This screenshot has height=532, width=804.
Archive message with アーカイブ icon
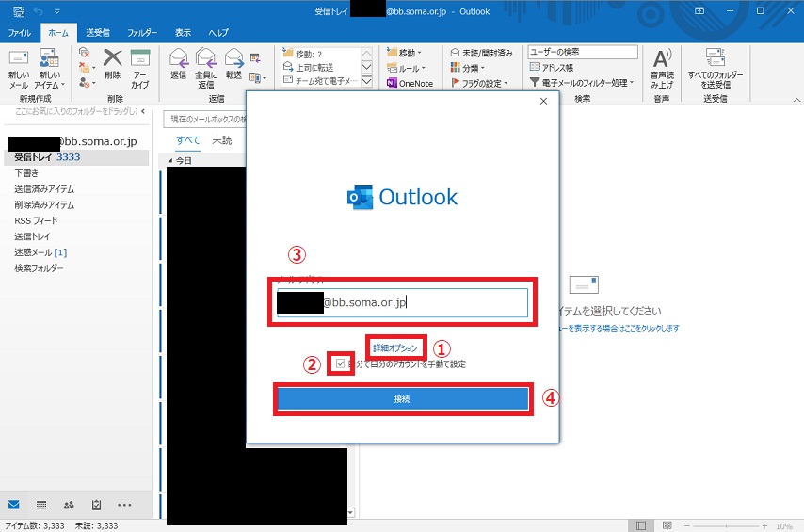[139, 70]
